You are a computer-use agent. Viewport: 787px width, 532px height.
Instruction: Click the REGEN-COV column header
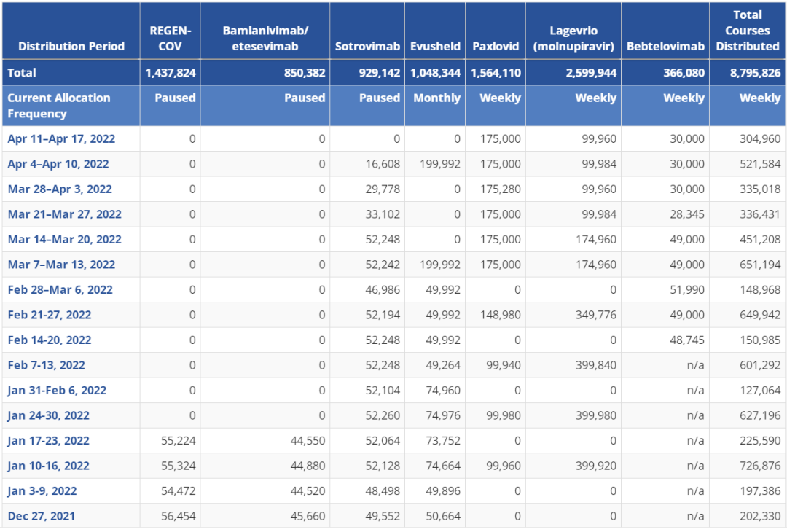pyautogui.click(x=170, y=38)
